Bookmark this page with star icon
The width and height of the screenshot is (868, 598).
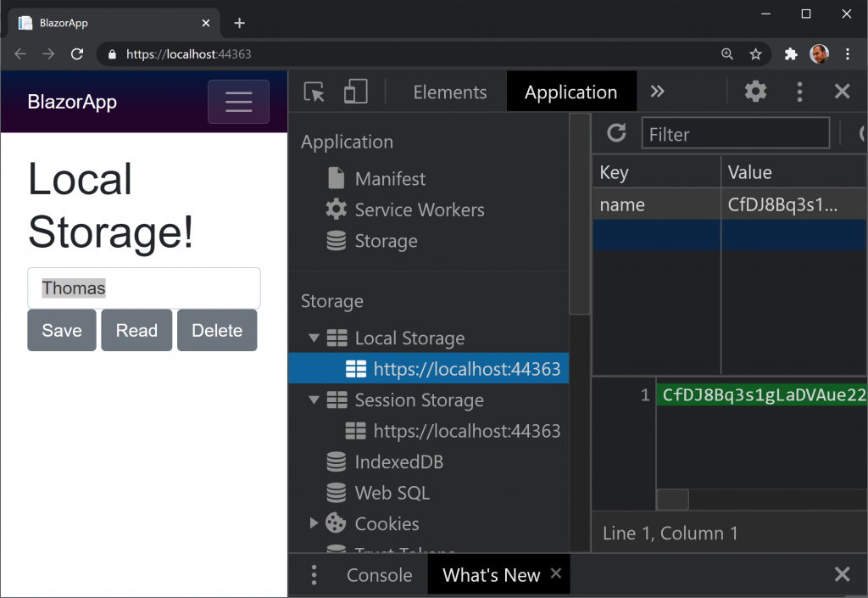(755, 53)
